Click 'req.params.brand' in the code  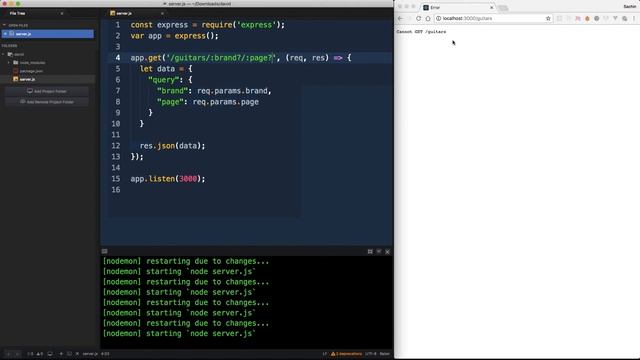point(233,91)
